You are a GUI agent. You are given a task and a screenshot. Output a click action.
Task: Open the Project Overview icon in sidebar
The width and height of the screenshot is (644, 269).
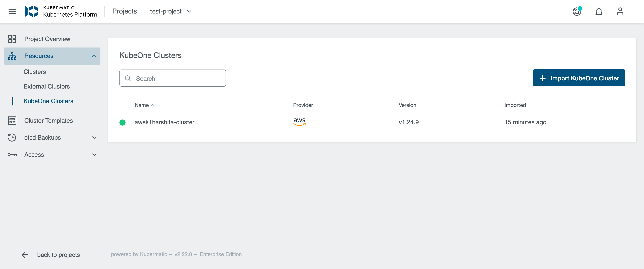pos(12,39)
